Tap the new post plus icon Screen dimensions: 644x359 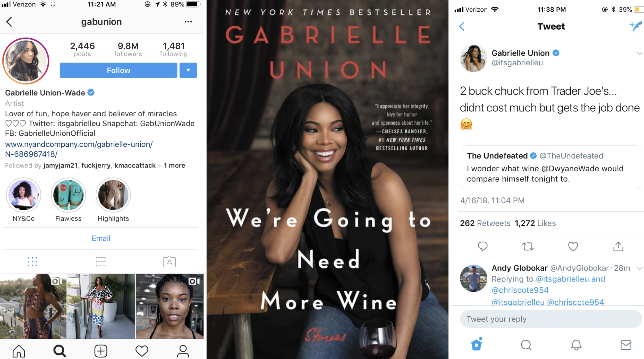(101, 351)
